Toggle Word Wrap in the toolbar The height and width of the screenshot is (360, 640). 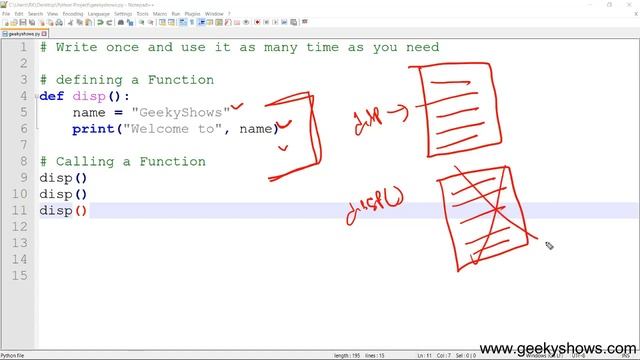click(x=182, y=22)
